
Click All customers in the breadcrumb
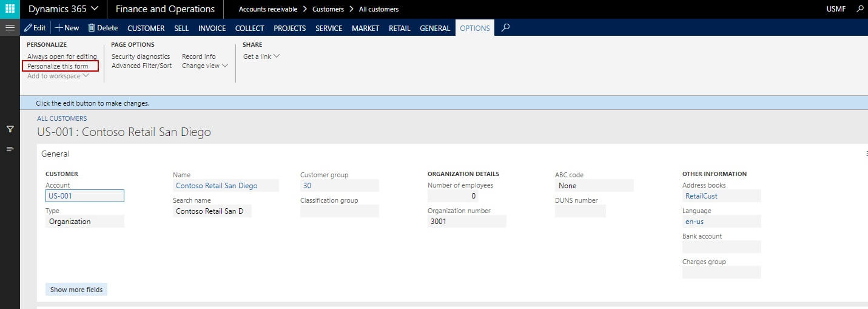coord(378,9)
